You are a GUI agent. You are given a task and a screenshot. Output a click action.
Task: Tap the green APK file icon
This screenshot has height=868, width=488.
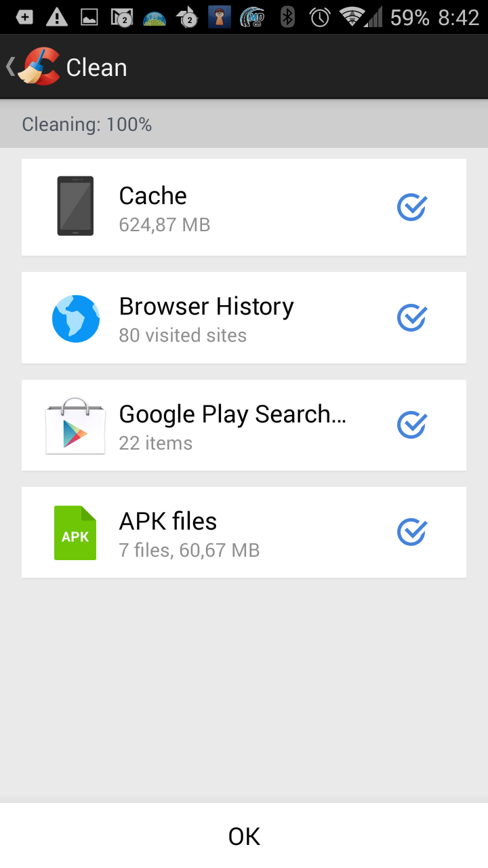click(x=75, y=533)
